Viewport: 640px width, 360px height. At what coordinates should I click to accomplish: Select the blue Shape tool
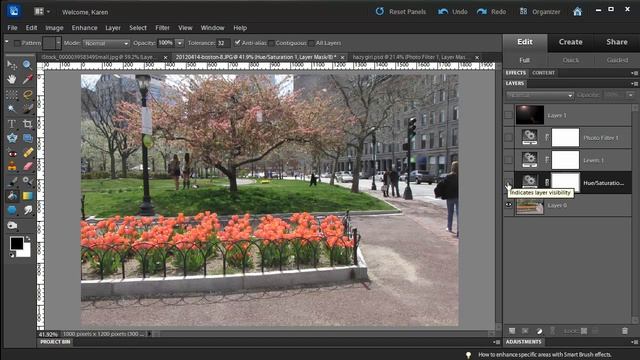pyautogui.click(x=12, y=210)
